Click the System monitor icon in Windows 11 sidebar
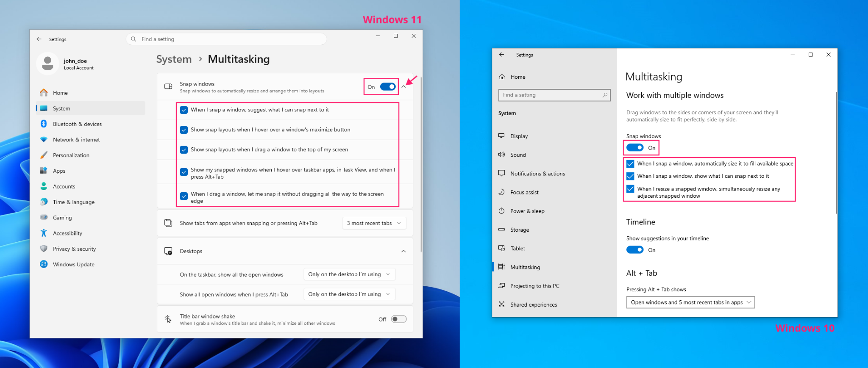 coord(44,108)
